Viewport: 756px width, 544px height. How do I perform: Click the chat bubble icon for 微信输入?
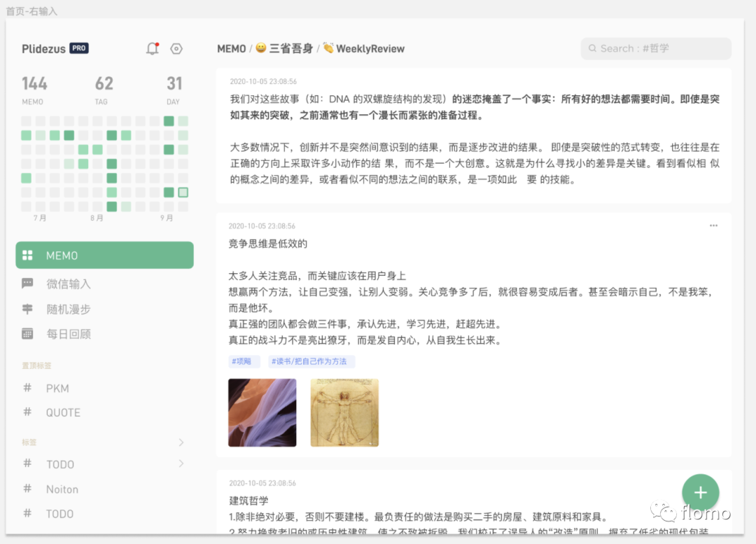(27, 284)
